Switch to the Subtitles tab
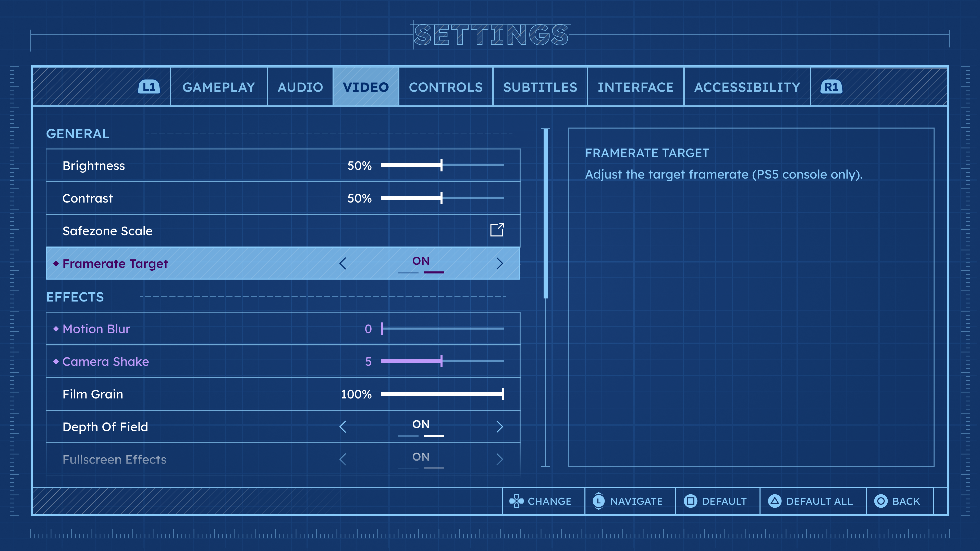The height and width of the screenshot is (551, 980). [x=540, y=87]
